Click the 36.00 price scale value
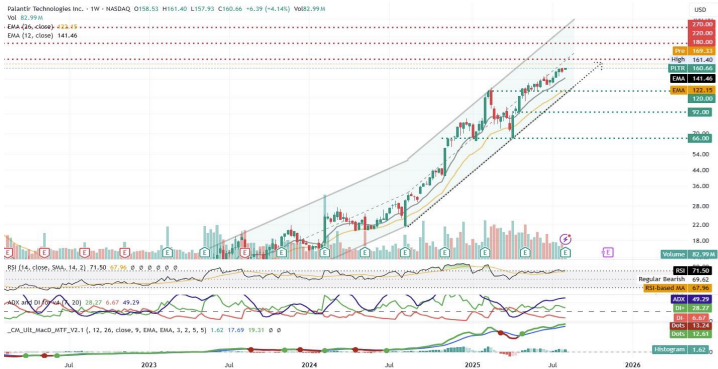Viewport: 718px width, 369px height. click(x=701, y=186)
